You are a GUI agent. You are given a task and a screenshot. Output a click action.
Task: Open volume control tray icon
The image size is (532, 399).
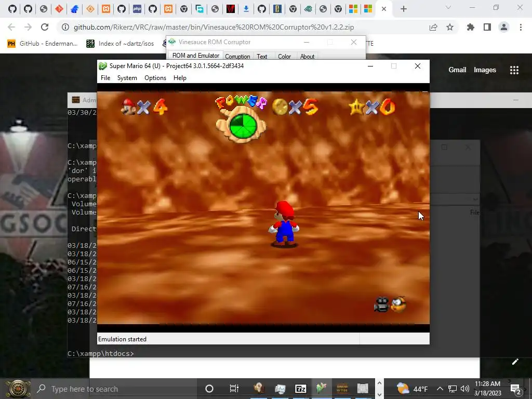(x=465, y=389)
